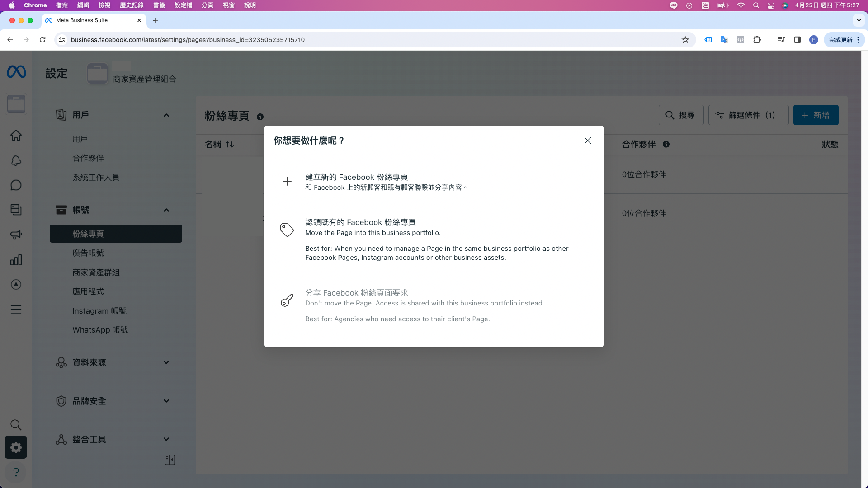
Task: Open 合作夥伴 in sidebar
Action: coord(88,158)
